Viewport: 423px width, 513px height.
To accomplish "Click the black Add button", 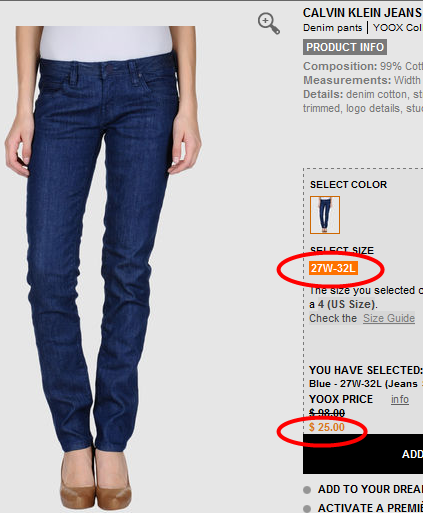I will 363,454.
